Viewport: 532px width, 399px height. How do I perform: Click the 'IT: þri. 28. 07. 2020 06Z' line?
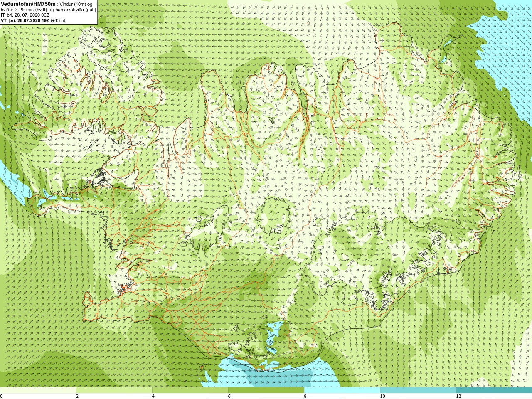tap(25, 15)
